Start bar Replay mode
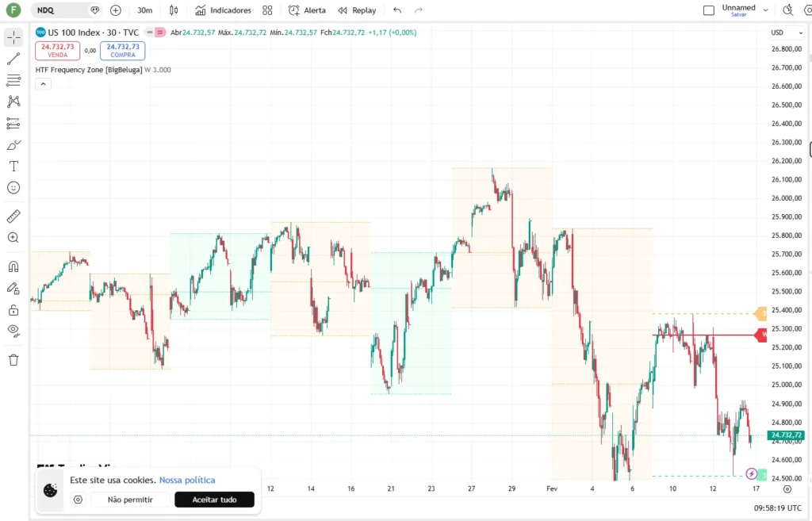Viewport: 812px width, 521px height. [x=358, y=10]
